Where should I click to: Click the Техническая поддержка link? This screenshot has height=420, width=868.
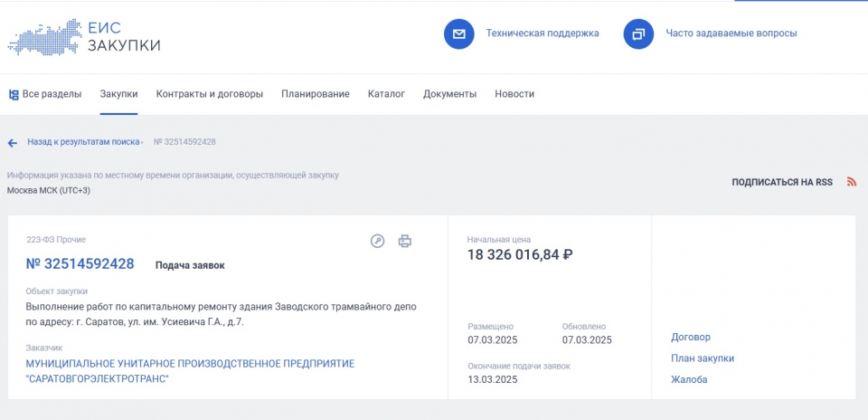coord(542,33)
